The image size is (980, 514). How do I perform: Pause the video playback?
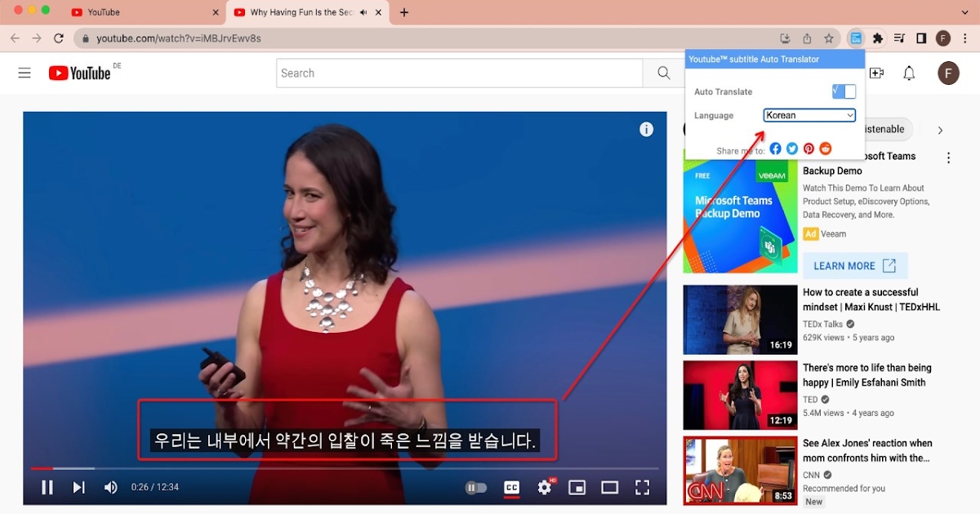click(47, 487)
